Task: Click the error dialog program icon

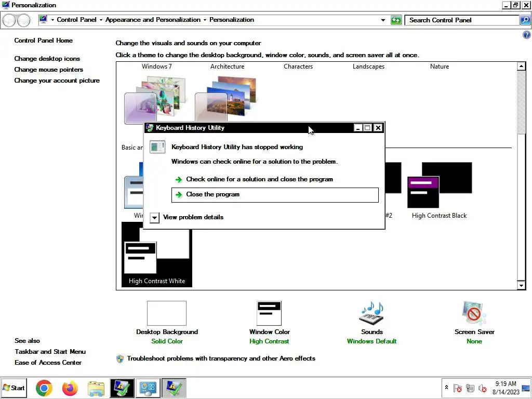Action: coord(157,147)
